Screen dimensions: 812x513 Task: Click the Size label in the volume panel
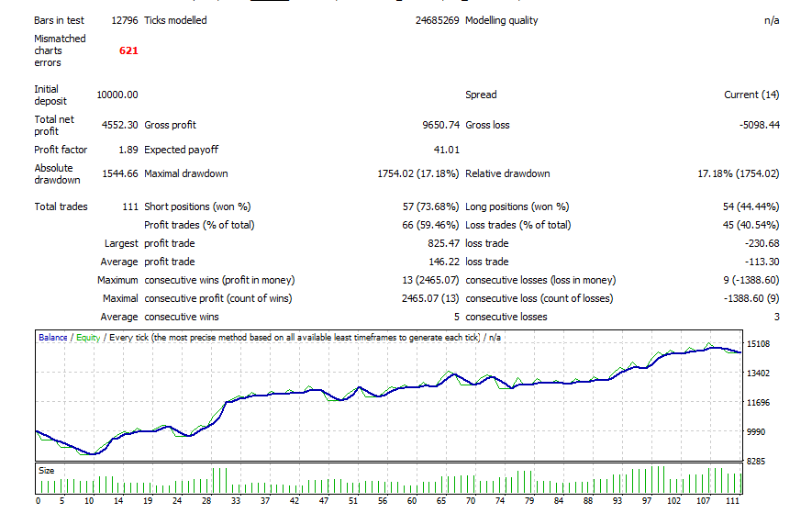[x=46, y=469]
